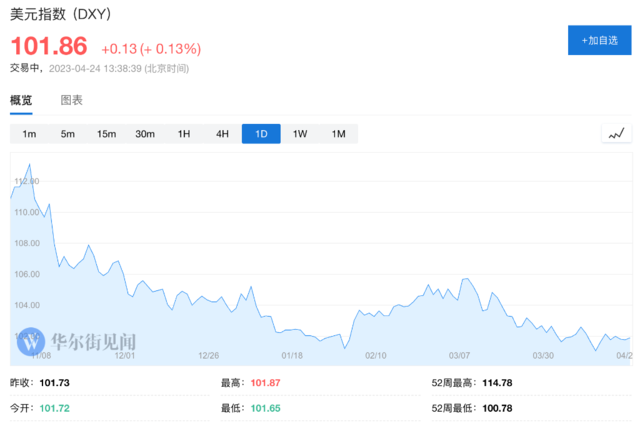Screen dimensions: 640x423
Task: Click the 美元指数 (DXY) title
Action: click(60, 14)
